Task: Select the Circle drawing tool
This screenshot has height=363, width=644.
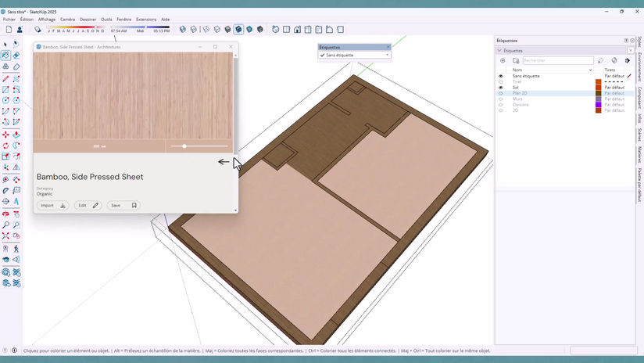Action: click(5, 100)
